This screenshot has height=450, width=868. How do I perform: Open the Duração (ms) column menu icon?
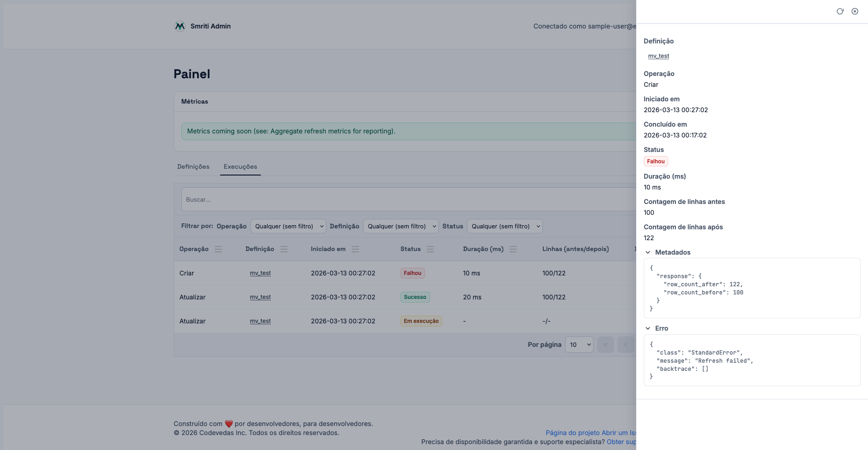(513, 249)
